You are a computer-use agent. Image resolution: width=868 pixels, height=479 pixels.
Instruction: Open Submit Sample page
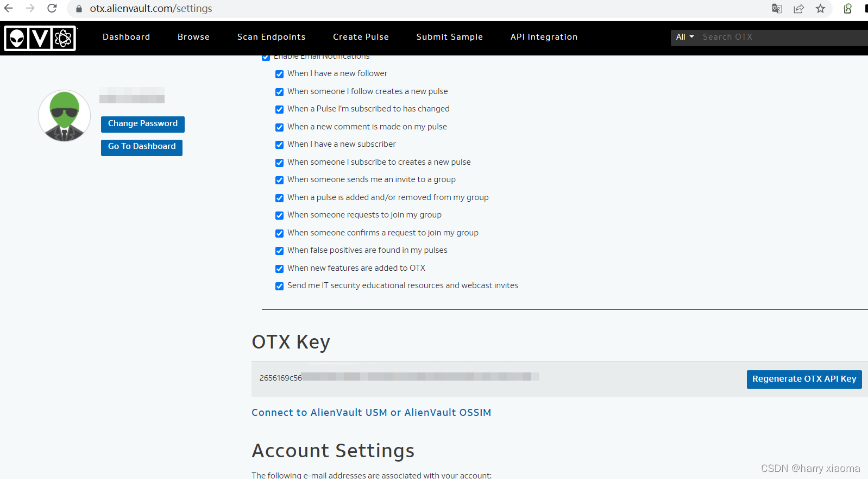pos(449,37)
